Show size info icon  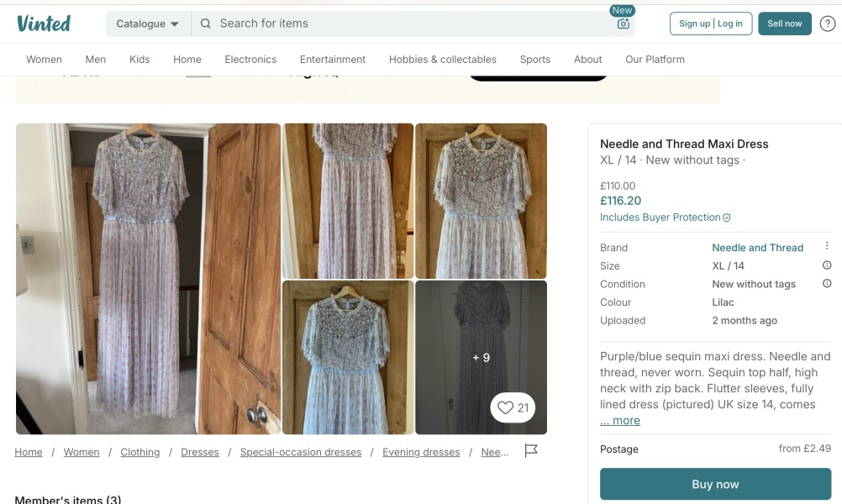click(x=827, y=265)
